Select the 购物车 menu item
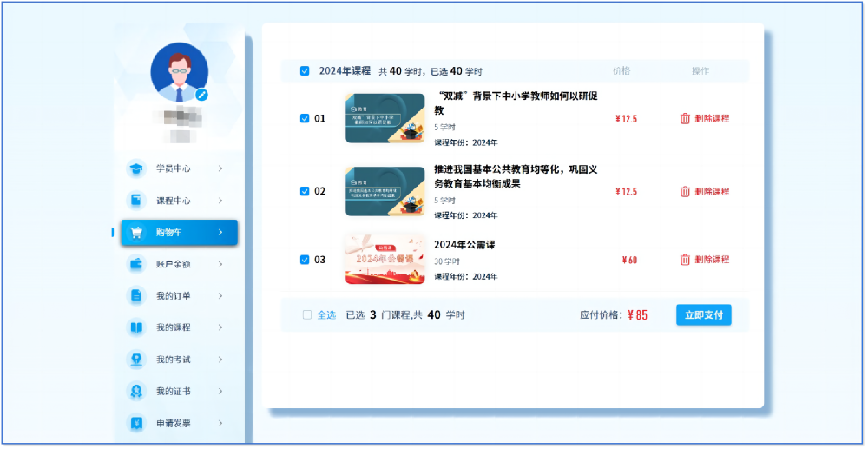This screenshot has height=449, width=868. (180, 233)
